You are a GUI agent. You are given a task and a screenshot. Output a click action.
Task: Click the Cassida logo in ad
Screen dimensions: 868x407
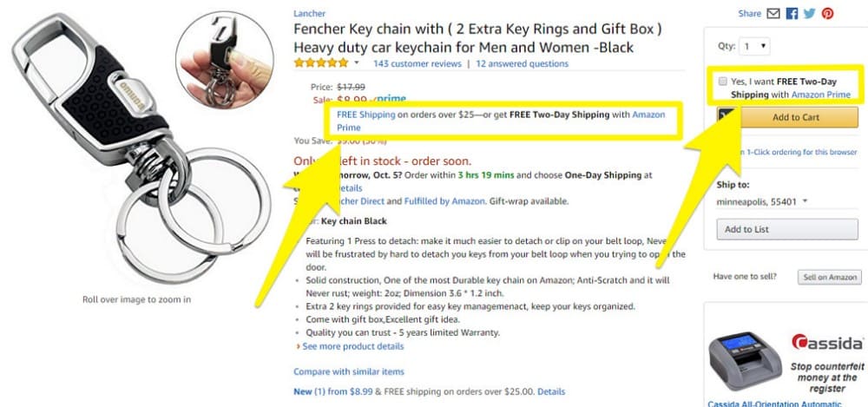827,343
